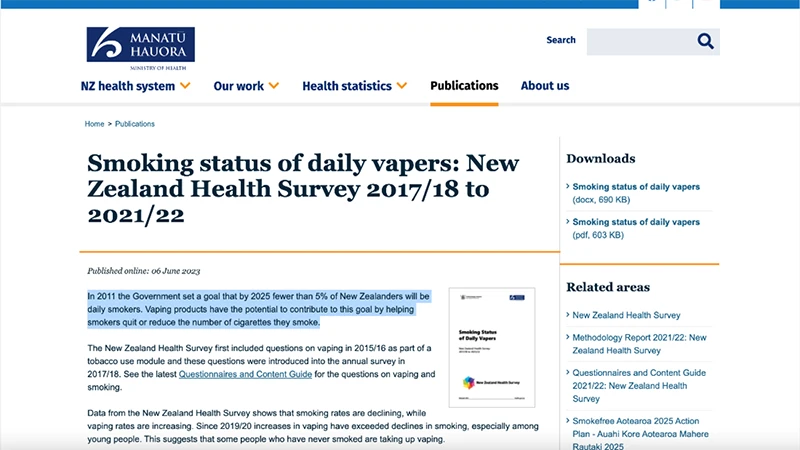Click the magnifying glass search icon
This screenshot has width=800, height=450.
(x=706, y=41)
